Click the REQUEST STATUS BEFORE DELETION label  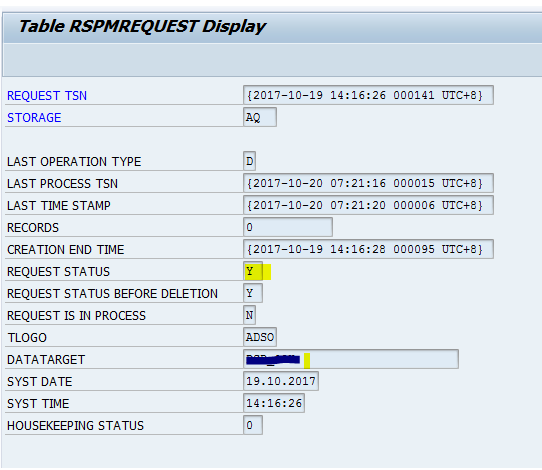(112, 294)
